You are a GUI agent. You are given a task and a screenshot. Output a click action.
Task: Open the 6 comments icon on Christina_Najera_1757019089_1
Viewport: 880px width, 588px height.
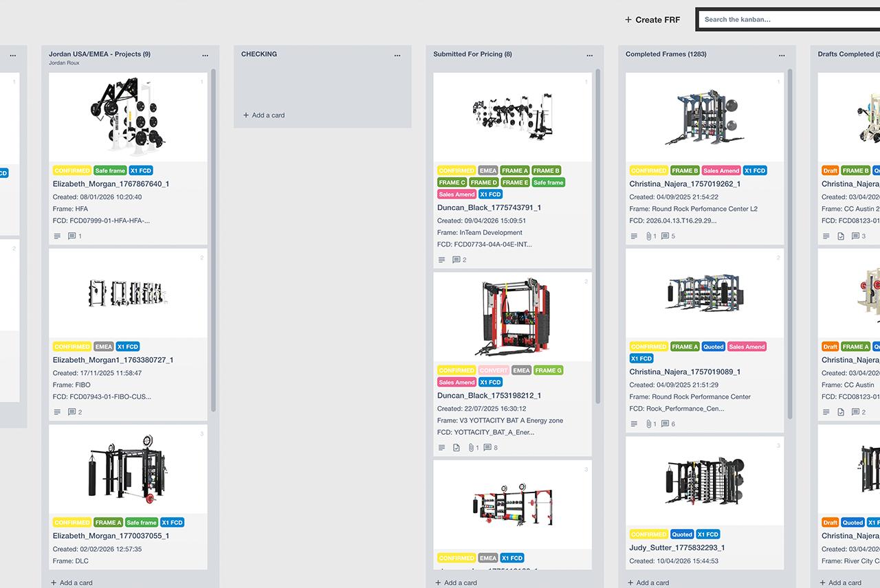click(665, 424)
